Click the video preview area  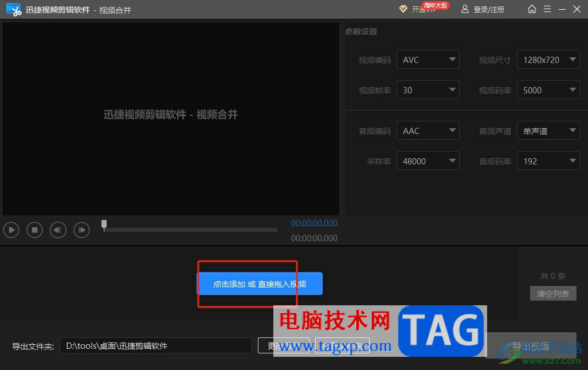pyautogui.click(x=171, y=119)
